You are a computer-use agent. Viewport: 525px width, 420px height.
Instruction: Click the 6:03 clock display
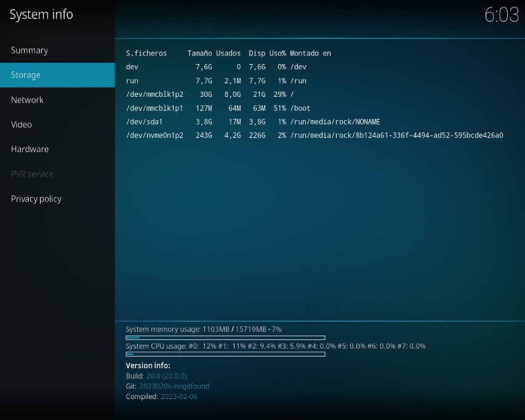[x=501, y=15]
